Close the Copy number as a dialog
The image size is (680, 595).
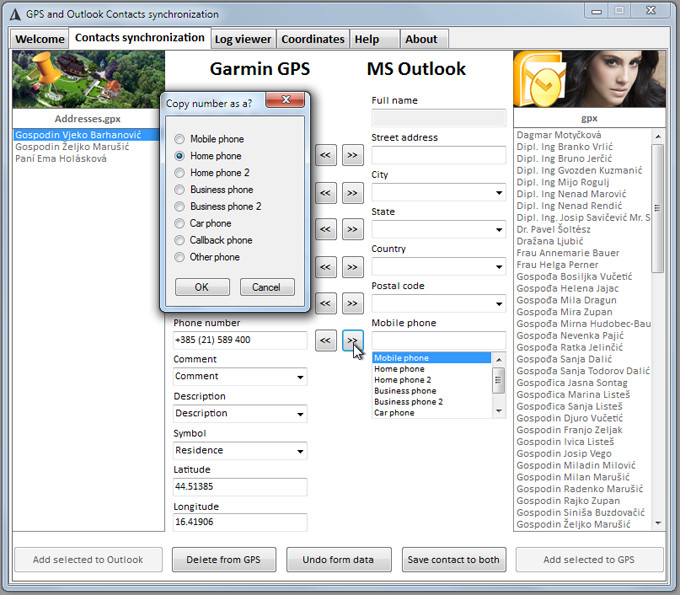[285, 100]
